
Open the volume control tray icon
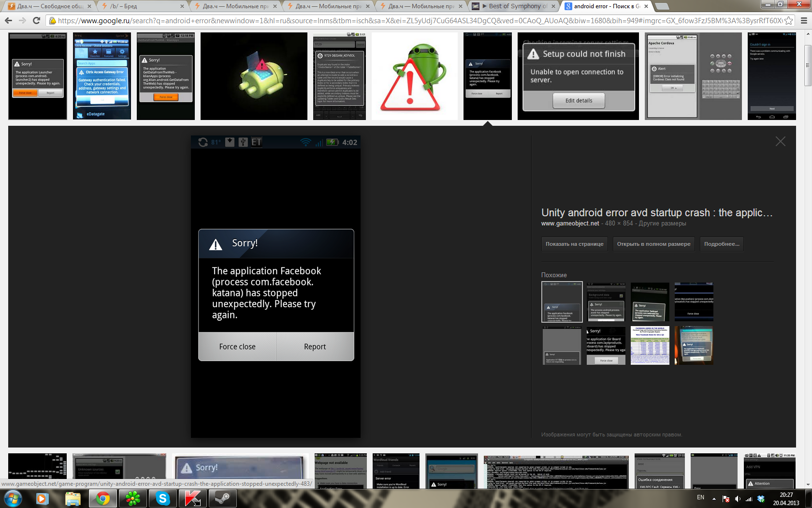tap(737, 499)
